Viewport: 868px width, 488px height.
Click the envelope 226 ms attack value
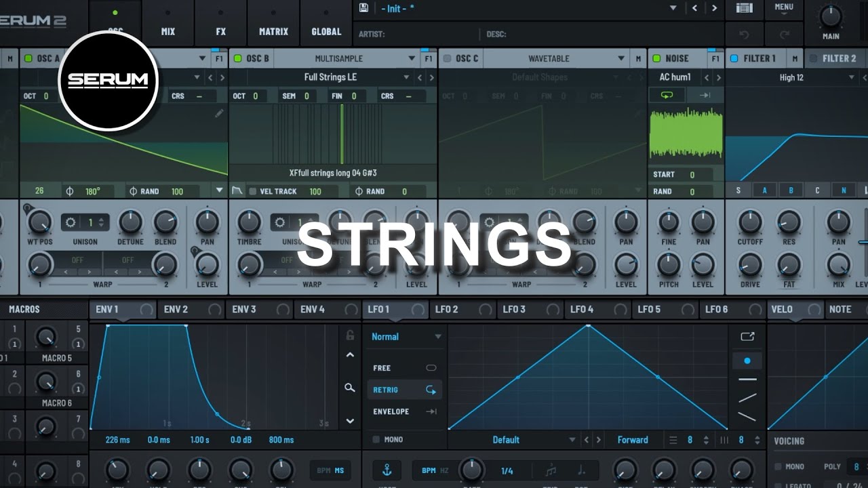[117, 440]
